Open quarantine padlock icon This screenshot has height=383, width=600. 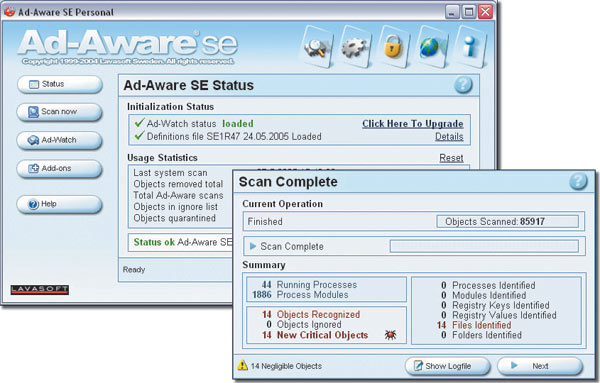(394, 47)
